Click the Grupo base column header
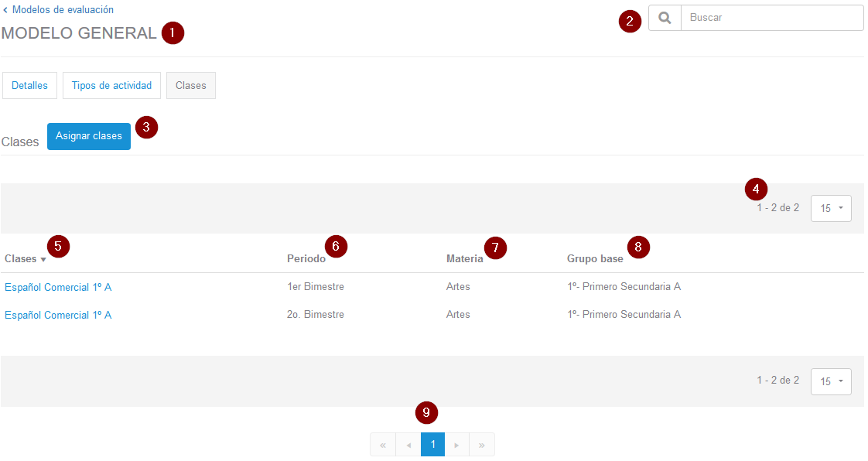Image resolution: width=868 pixels, height=461 pixels. point(594,259)
